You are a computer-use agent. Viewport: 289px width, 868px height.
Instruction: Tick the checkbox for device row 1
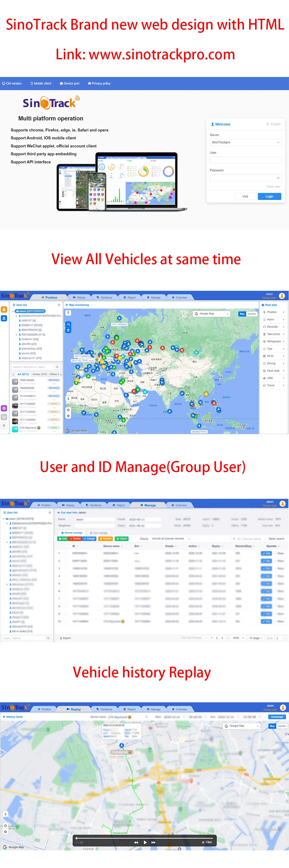pyautogui.click(x=66, y=553)
